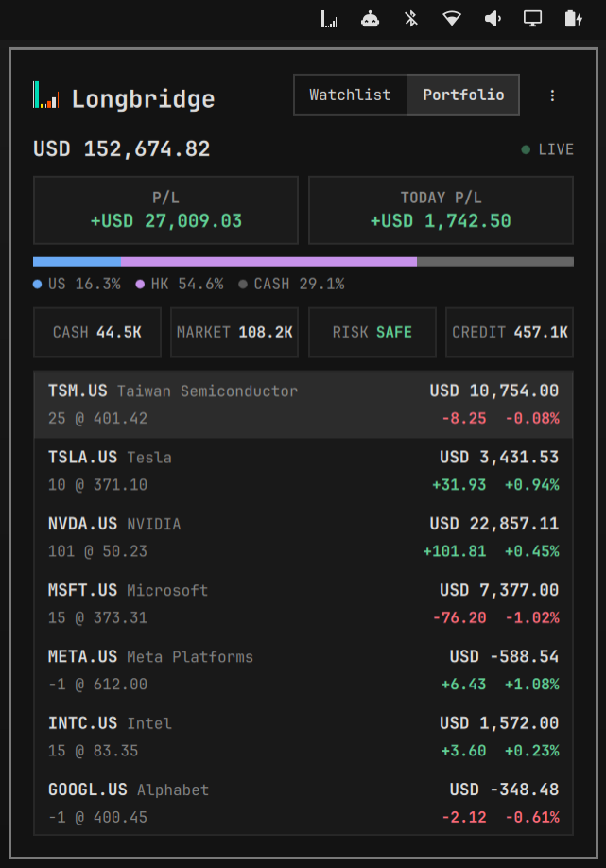Viewport: 606px width, 868px height.
Task: Select the Portfolio tab
Action: 463,95
